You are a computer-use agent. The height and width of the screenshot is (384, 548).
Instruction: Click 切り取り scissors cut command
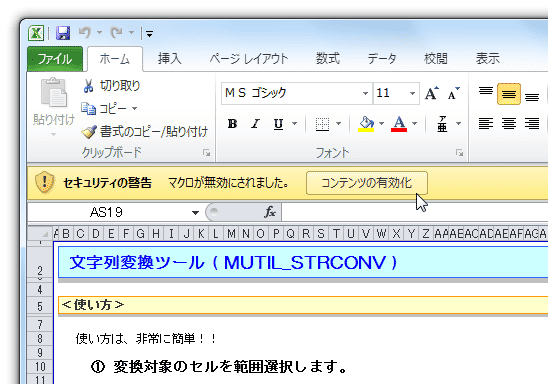111,86
